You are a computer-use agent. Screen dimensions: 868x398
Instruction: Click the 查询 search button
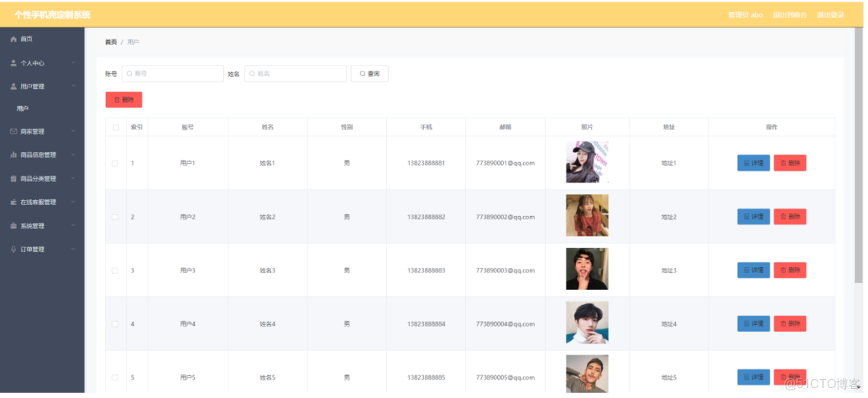click(369, 74)
